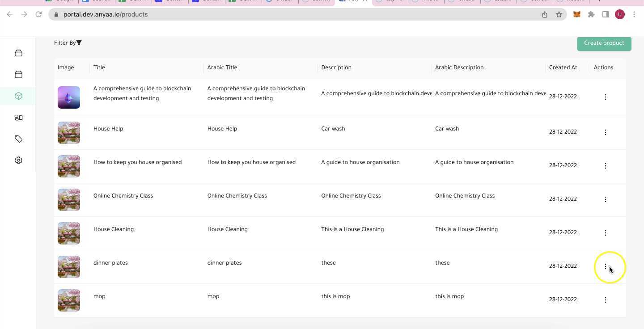Screen dimensions: 644x329
Task: Open the share icon in the address bar
Action: point(544,14)
